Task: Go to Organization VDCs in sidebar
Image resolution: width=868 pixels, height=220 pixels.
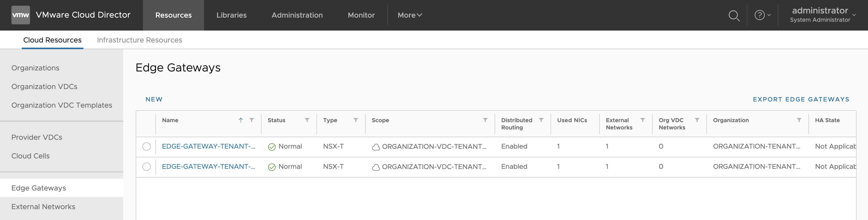Action: click(x=44, y=87)
